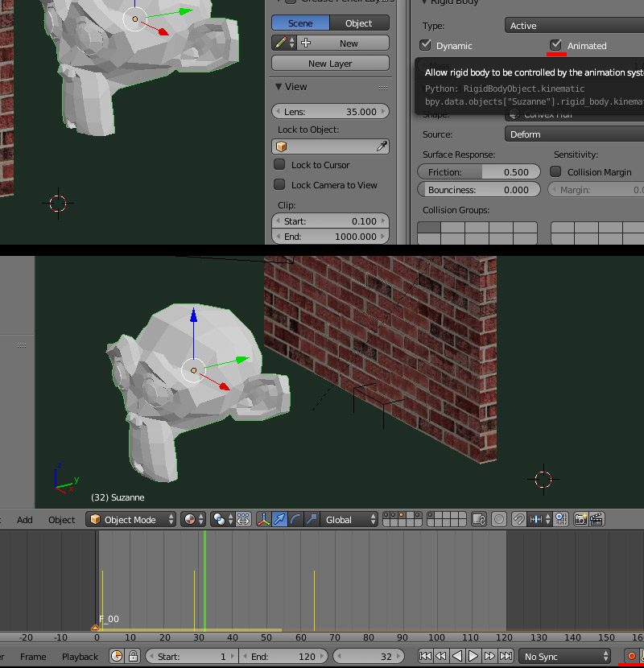
Task: Open the grease pencil data browse arrows
Action: [291, 43]
